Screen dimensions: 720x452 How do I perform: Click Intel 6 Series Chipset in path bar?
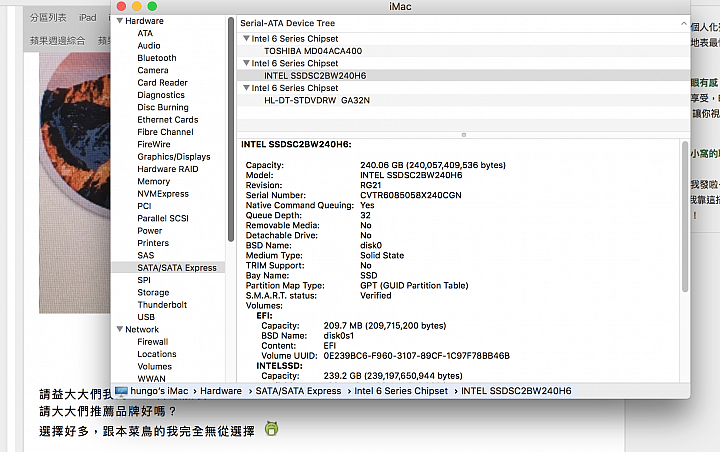[401, 391]
